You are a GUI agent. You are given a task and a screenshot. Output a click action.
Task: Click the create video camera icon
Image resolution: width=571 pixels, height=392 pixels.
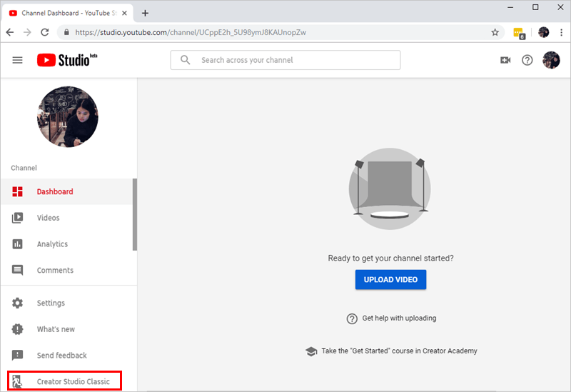[x=505, y=60]
